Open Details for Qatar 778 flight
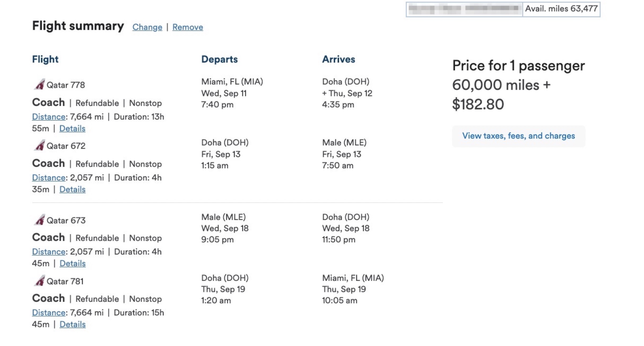The width and height of the screenshot is (644, 346). click(72, 128)
